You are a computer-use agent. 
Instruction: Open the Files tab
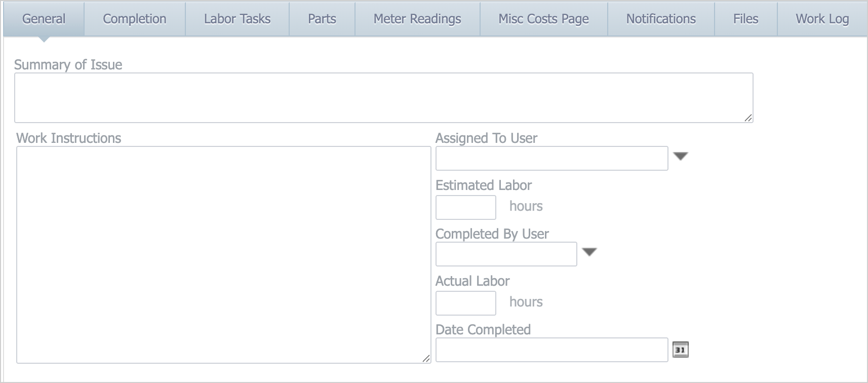(745, 19)
